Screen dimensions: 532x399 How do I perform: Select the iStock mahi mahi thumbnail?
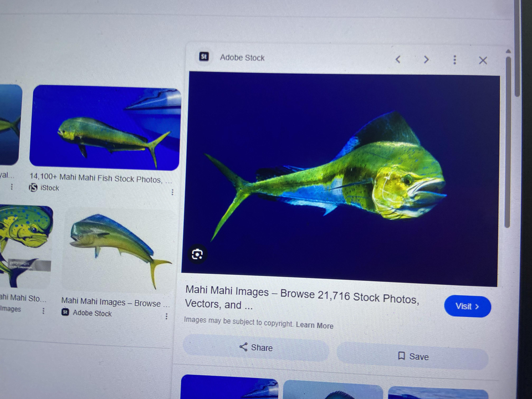click(105, 127)
